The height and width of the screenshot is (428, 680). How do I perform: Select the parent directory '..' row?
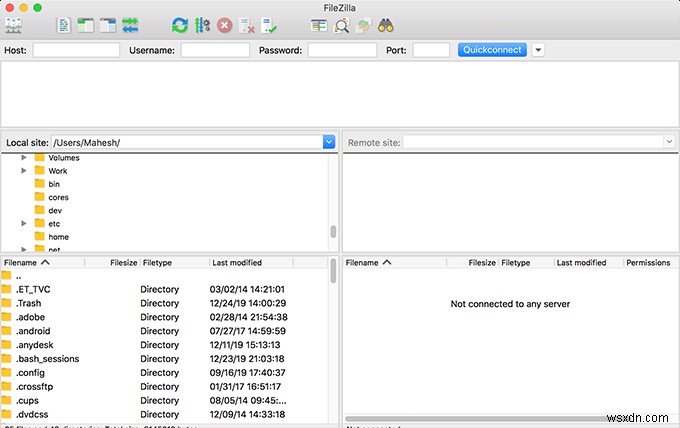tap(165, 276)
